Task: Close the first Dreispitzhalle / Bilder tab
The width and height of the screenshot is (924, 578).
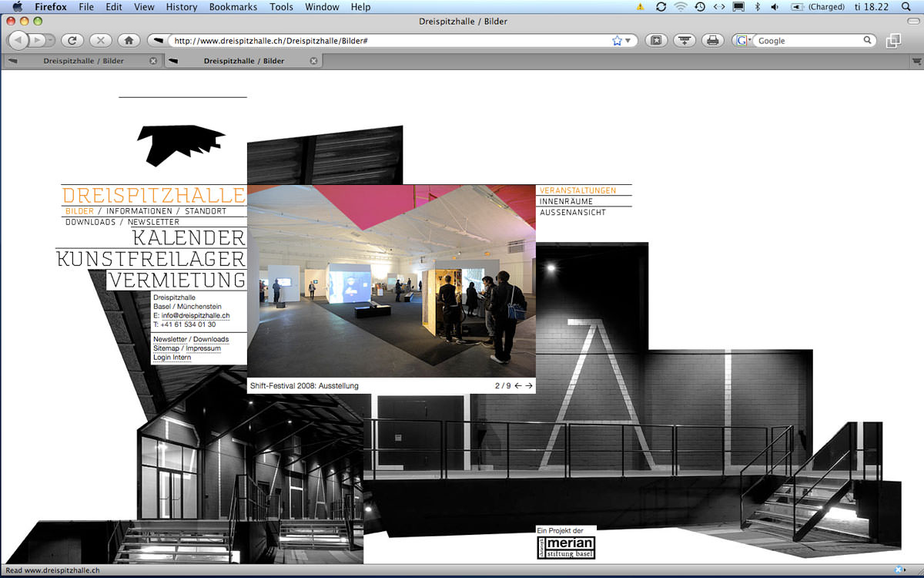Action: [x=152, y=61]
